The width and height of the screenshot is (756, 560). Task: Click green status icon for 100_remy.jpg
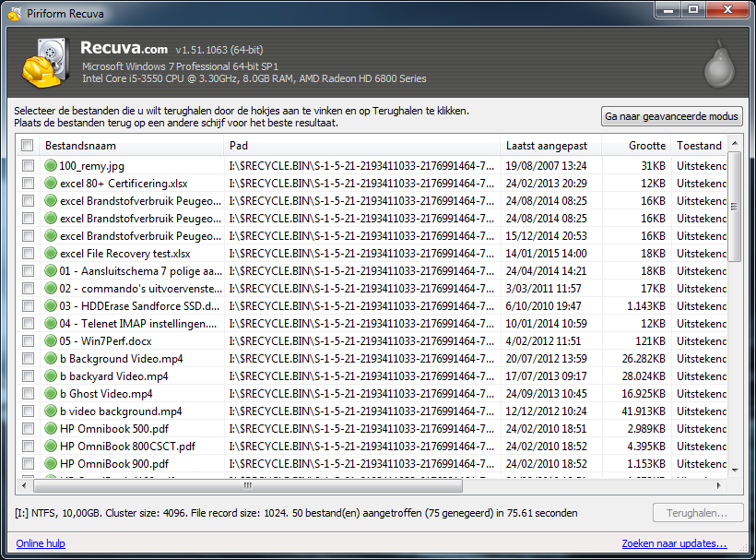point(51,165)
